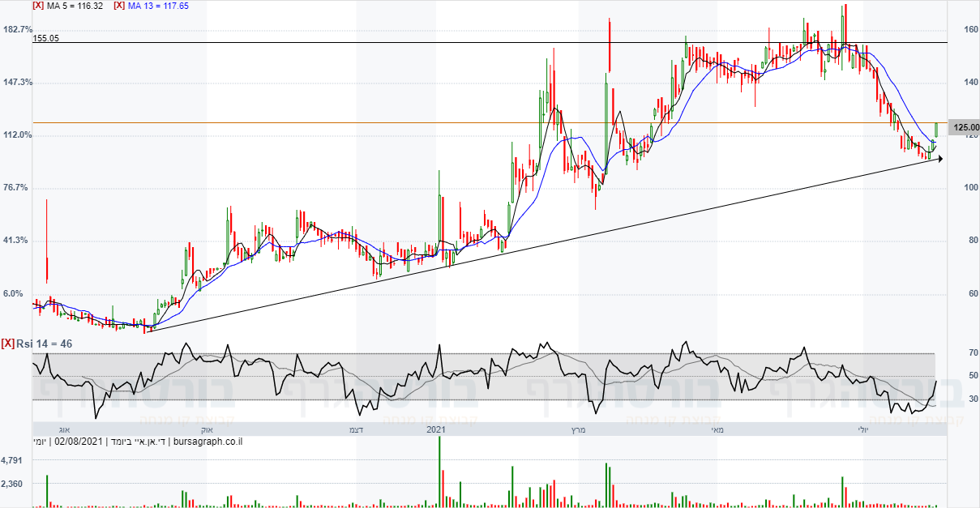Click the RSI 70 level label

pyautogui.click(x=973, y=353)
